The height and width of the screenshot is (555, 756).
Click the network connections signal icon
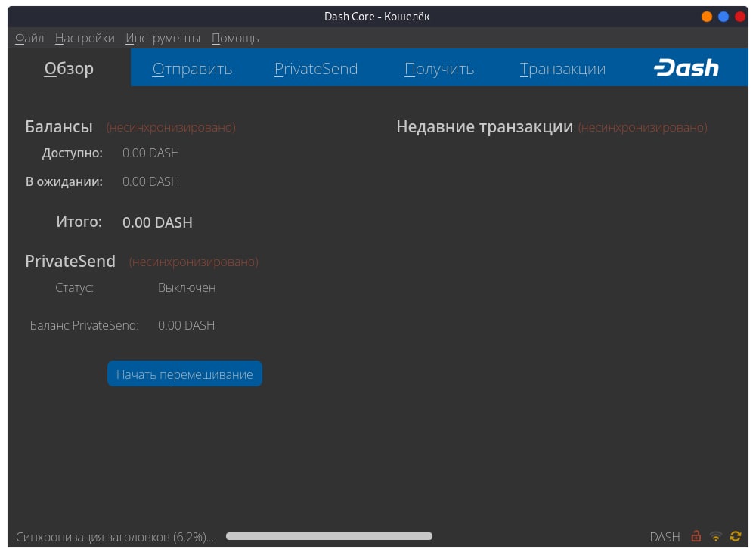[716, 536]
